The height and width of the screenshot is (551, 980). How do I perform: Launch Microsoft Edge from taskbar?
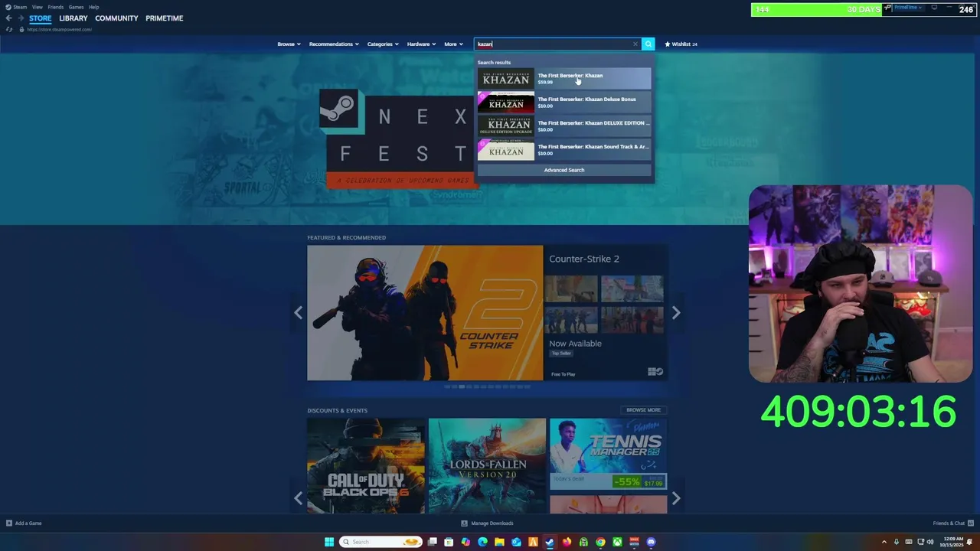[482, 542]
